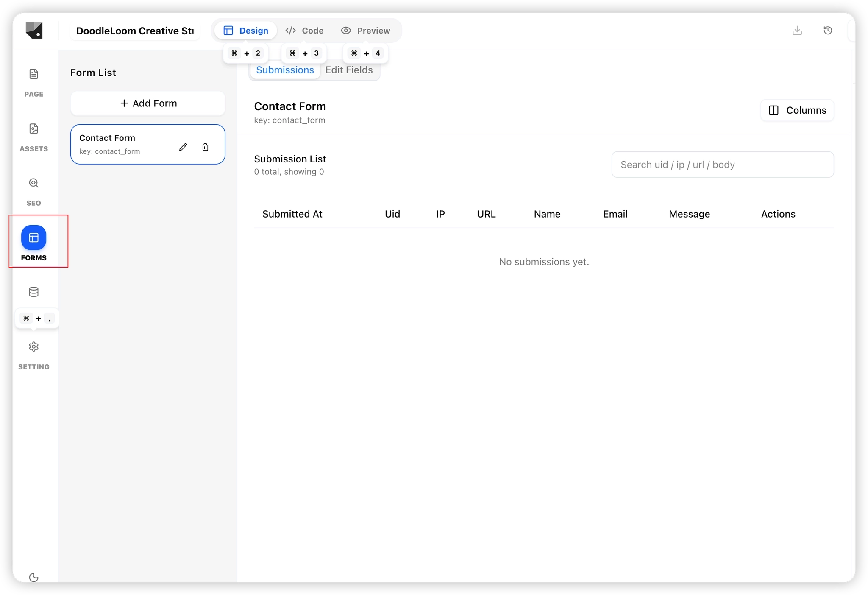The width and height of the screenshot is (868, 595).
Task: Click the app logo at top left
Action: coord(34,31)
